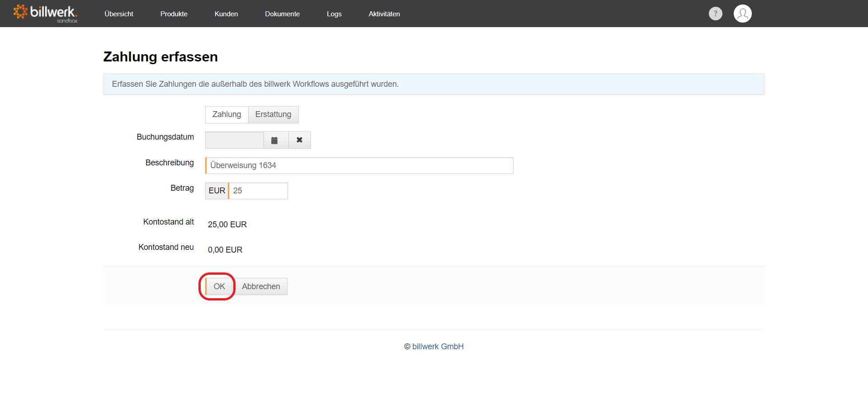Follow the billwerk GmbH footer link
This screenshot has width=868, height=394.
pyautogui.click(x=438, y=347)
